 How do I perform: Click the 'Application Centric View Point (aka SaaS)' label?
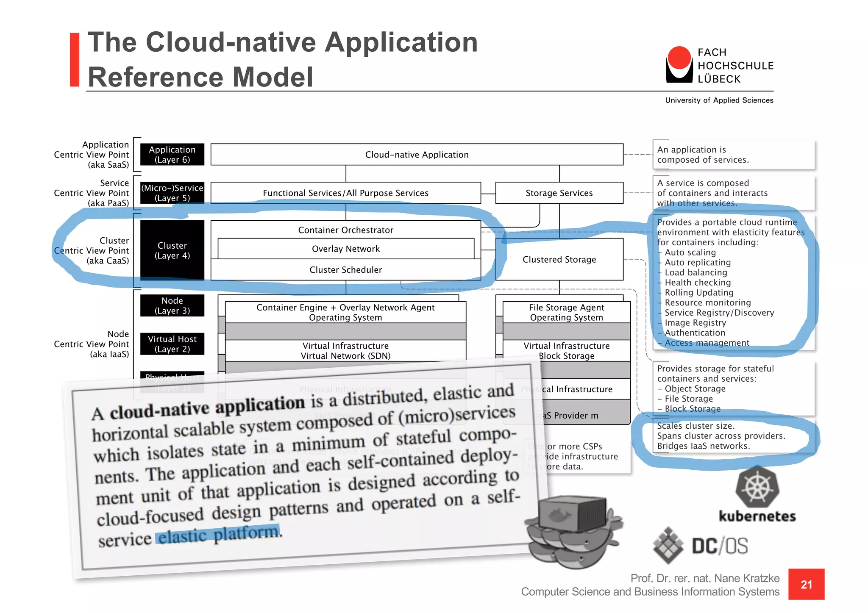[92, 155]
